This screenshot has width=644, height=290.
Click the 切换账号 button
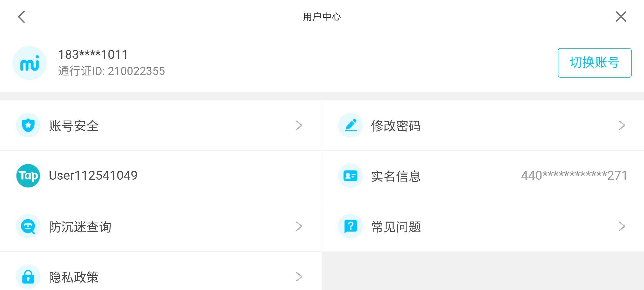click(x=595, y=63)
